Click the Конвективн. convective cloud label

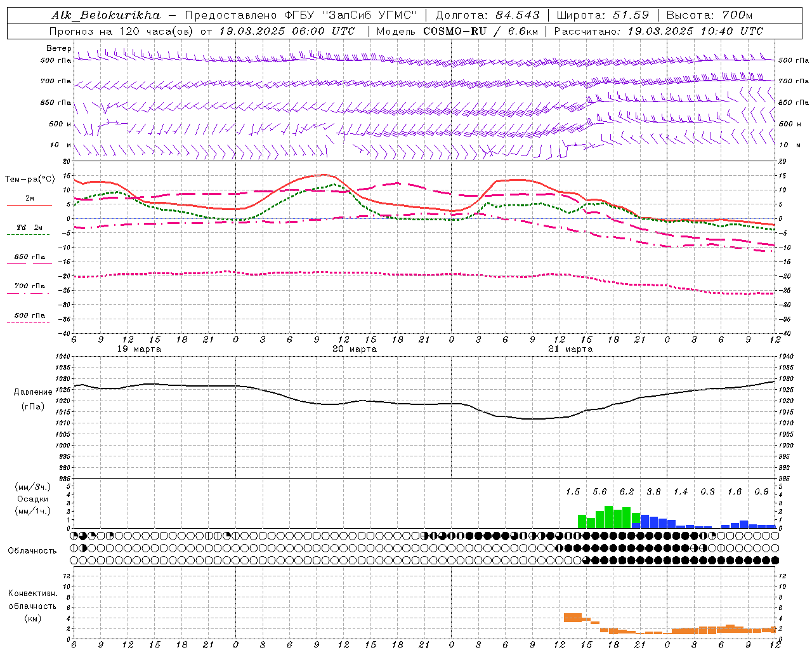tap(32, 594)
